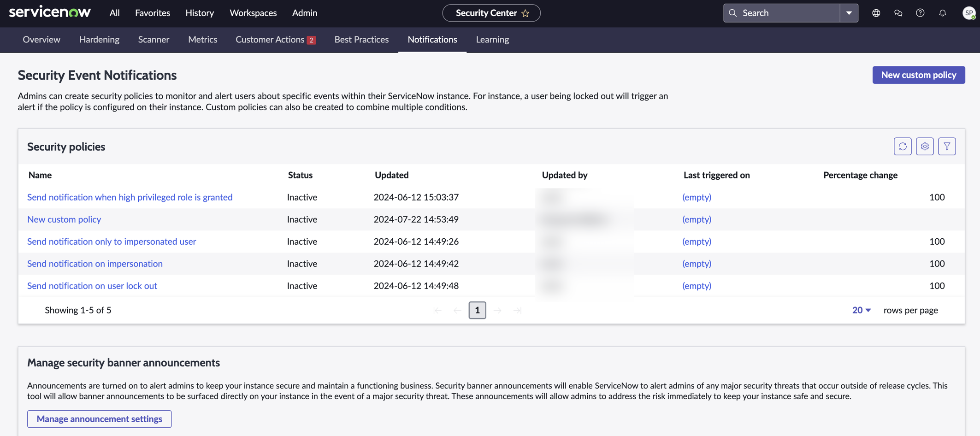Go to next page of policies

point(497,310)
